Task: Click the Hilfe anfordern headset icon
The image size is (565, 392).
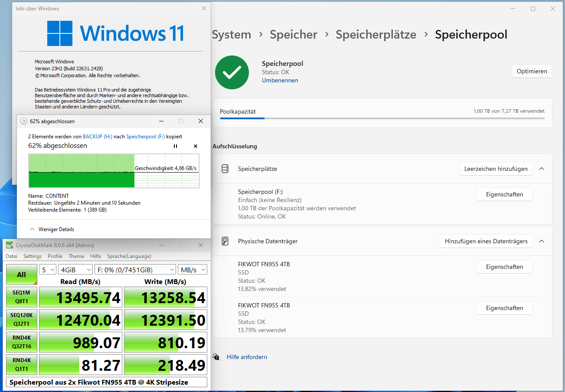Action: [x=216, y=357]
